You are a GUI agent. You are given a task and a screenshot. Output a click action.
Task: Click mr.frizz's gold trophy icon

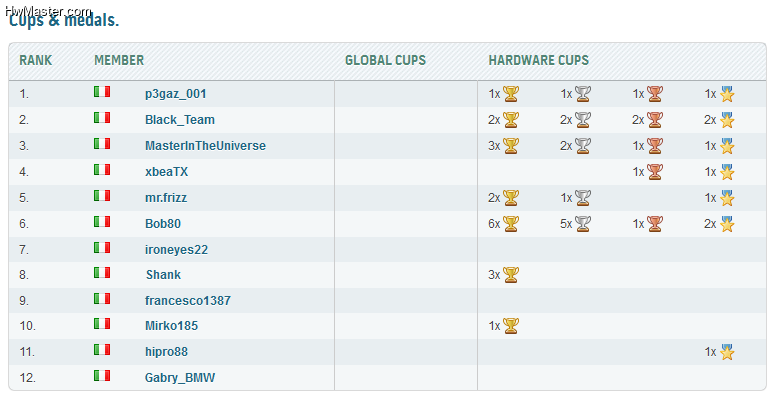[x=511, y=198]
